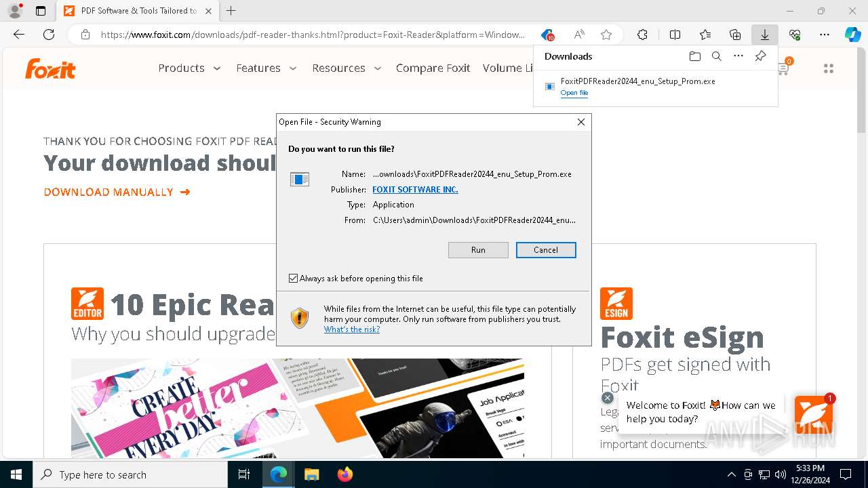Open the Windows Start menu
This screenshot has height=488, width=868.
(16, 474)
